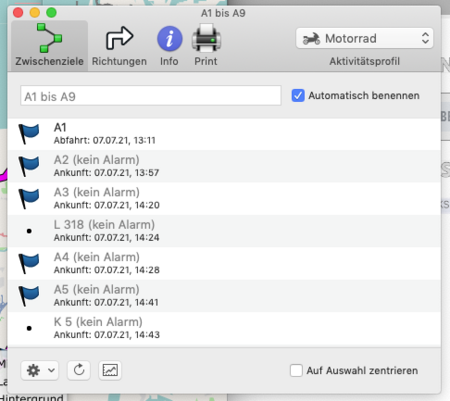
Task: Select waypoint A5 (kein Alarm)
Action: pyautogui.click(x=224, y=296)
